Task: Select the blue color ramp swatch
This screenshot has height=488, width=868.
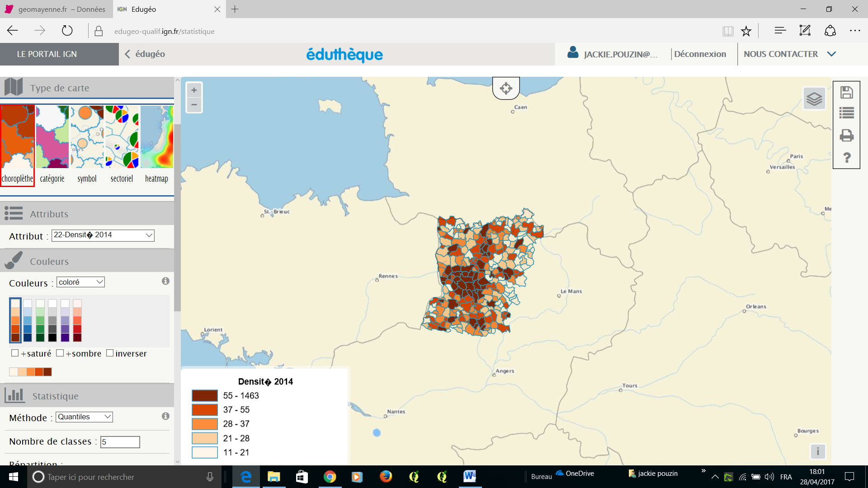Action: click(x=28, y=320)
